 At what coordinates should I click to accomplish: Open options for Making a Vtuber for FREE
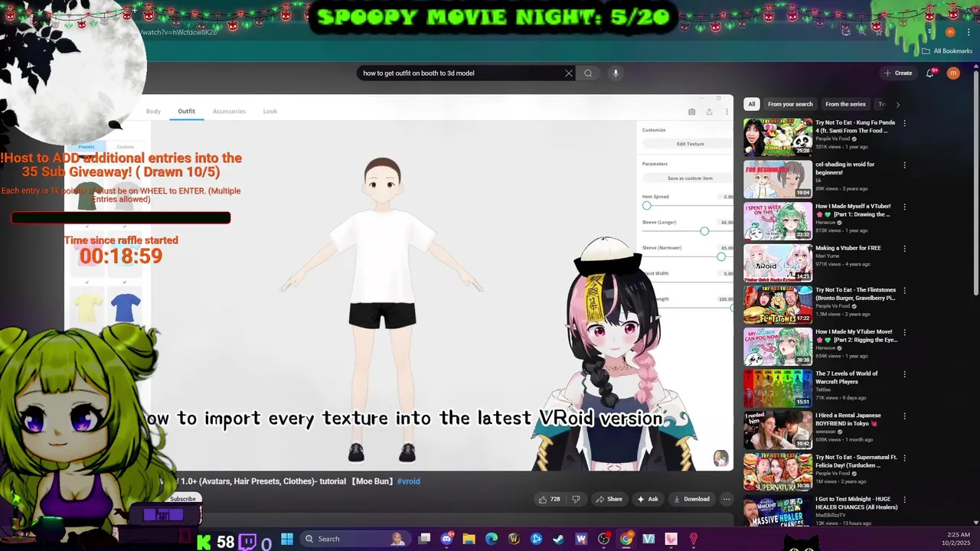[904, 249]
